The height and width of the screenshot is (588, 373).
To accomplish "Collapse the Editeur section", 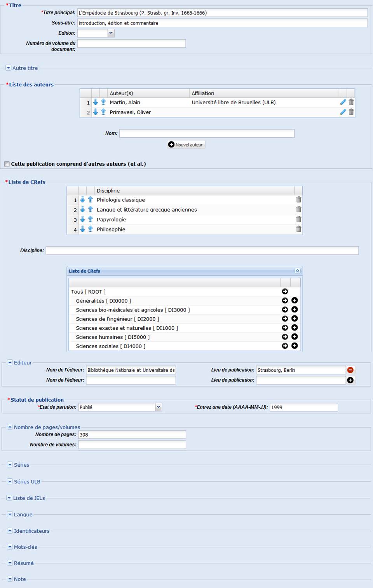I will pyautogui.click(x=10, y=362).
